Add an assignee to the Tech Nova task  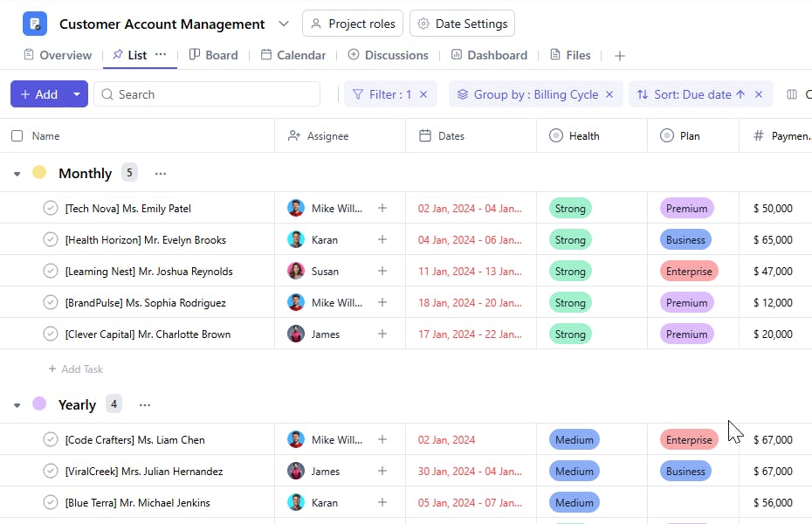pyautogui.click(x=382, y=209)
